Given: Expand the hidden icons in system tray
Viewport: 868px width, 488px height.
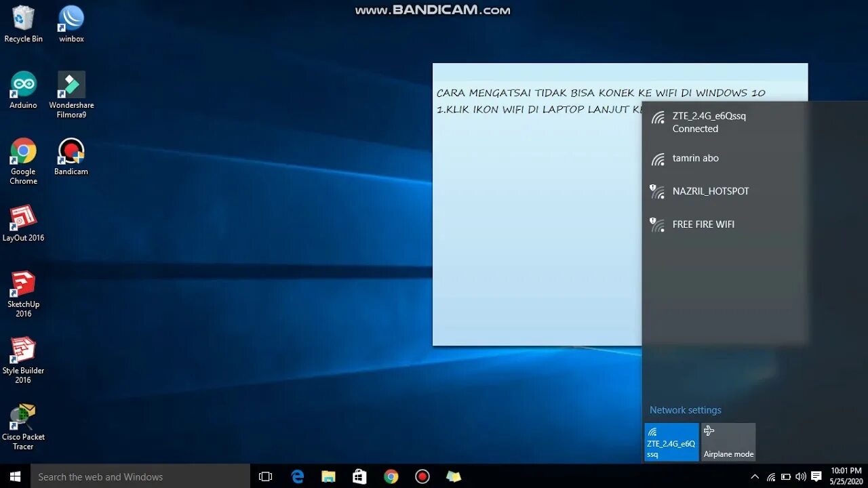Looking at the screenshot, I should [755, 476].
